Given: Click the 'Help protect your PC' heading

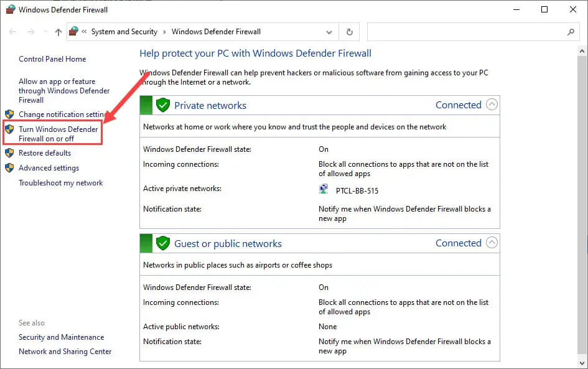Looking at the screenshot, I should (255, 54).
